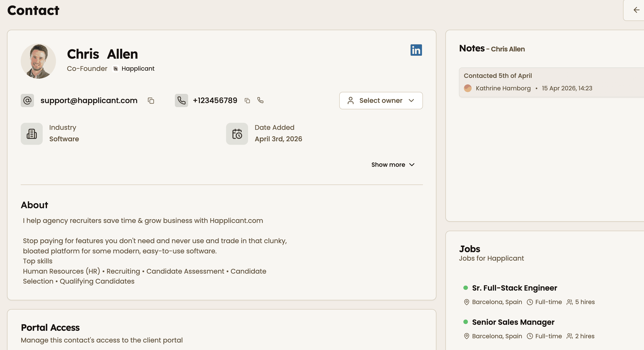Click the email support@happlicant.com

click(x=89, y=100)
